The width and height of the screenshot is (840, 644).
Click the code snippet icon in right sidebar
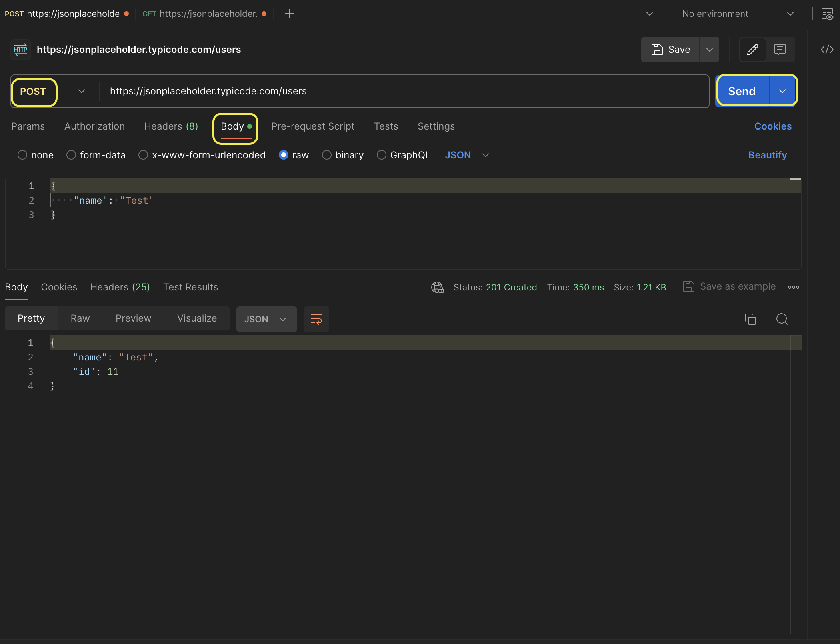point(827,50)
